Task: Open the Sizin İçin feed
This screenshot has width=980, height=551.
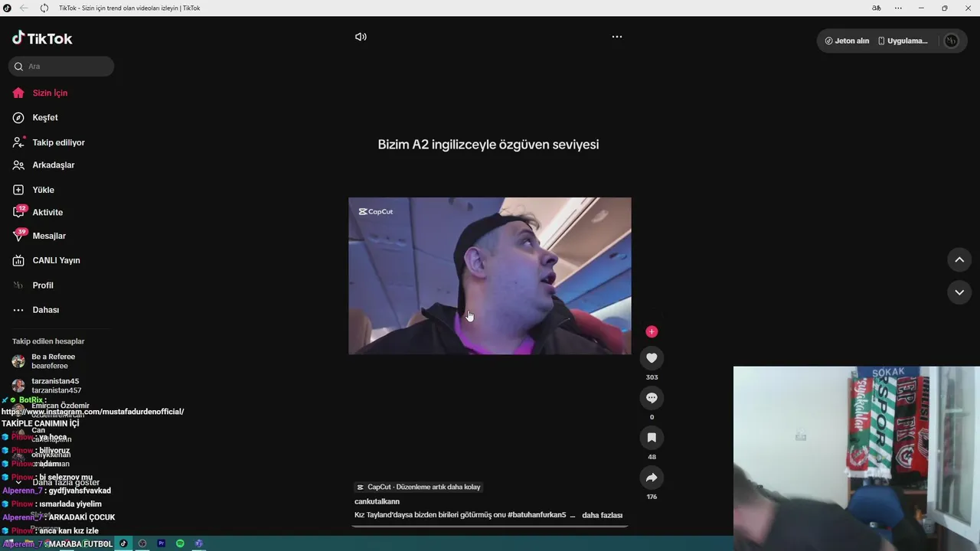Action: pos(50,93)
